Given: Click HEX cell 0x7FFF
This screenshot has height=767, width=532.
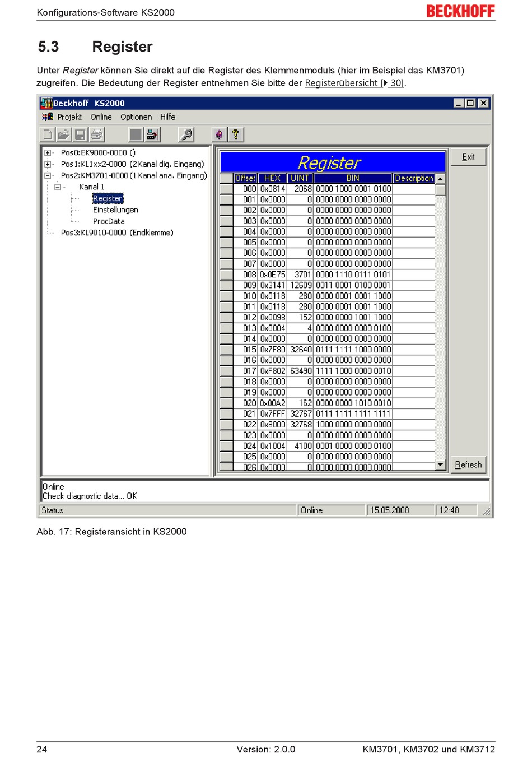Looking at the screenshot, I should pos(272,413).
